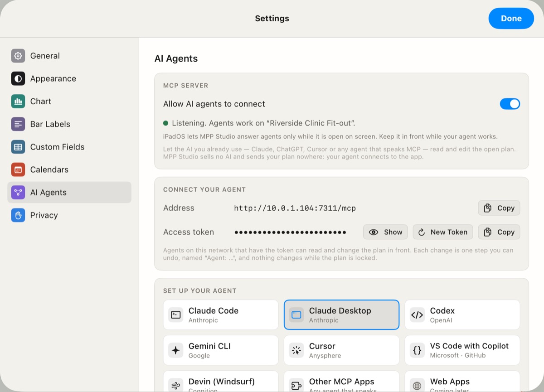Show the hidden access token
Image resolution: width=544 pixels, height=392 pixels.
[385, 232]
